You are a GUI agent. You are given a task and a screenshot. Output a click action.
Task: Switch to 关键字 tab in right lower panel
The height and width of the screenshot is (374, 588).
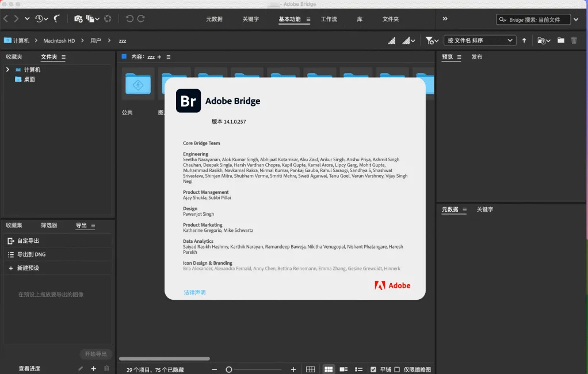[485, 209]
